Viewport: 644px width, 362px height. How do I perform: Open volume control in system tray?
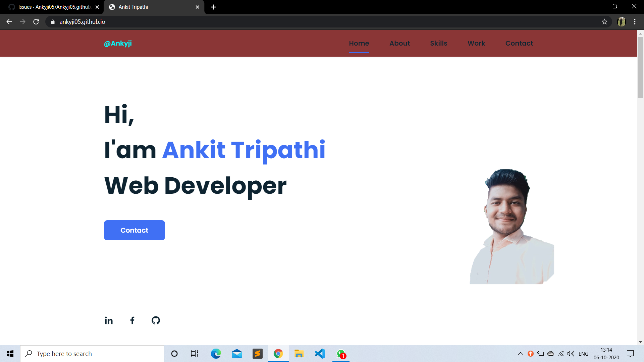(x=571, y=354)
